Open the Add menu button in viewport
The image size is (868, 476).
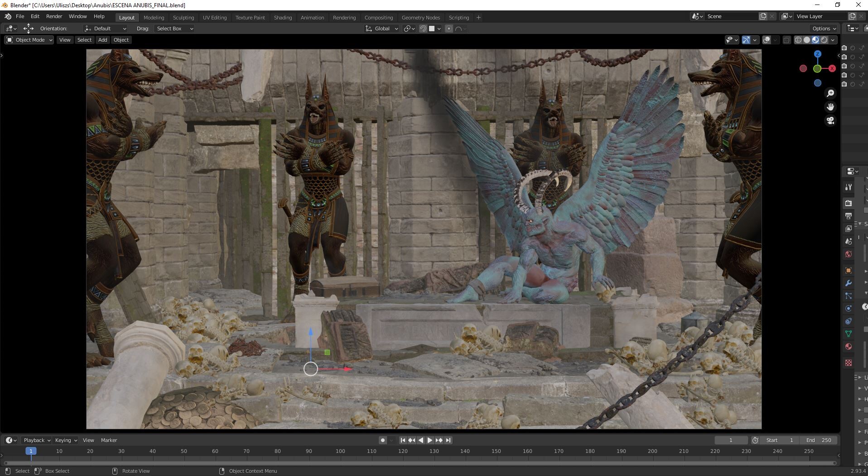tap(103, 40)
